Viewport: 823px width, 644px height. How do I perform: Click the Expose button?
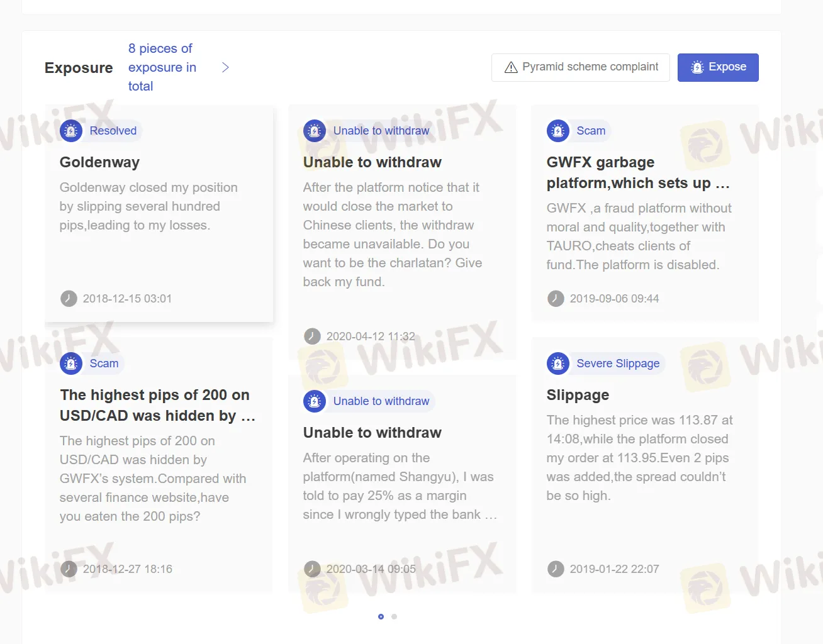click(718, 67)
